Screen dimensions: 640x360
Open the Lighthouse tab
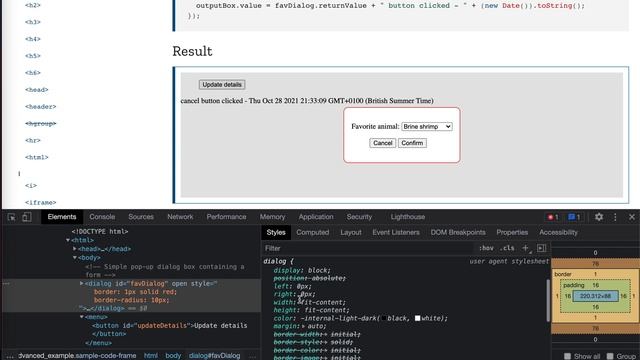408,217
